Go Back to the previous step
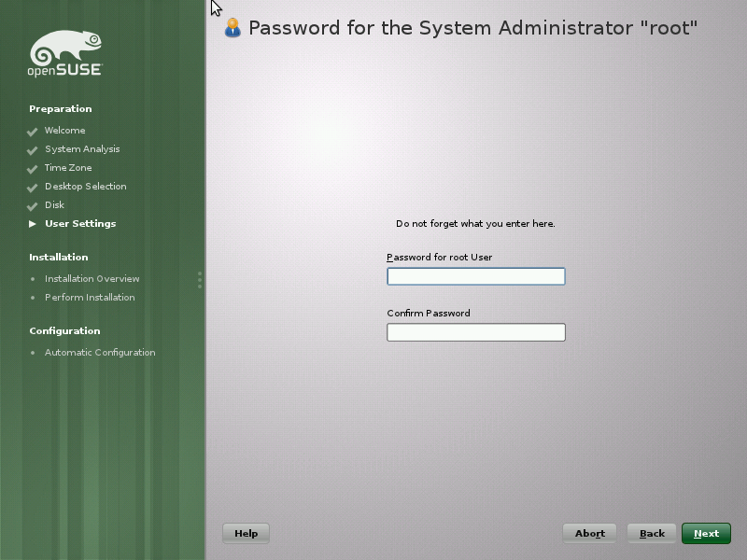 tap(652, 533)
